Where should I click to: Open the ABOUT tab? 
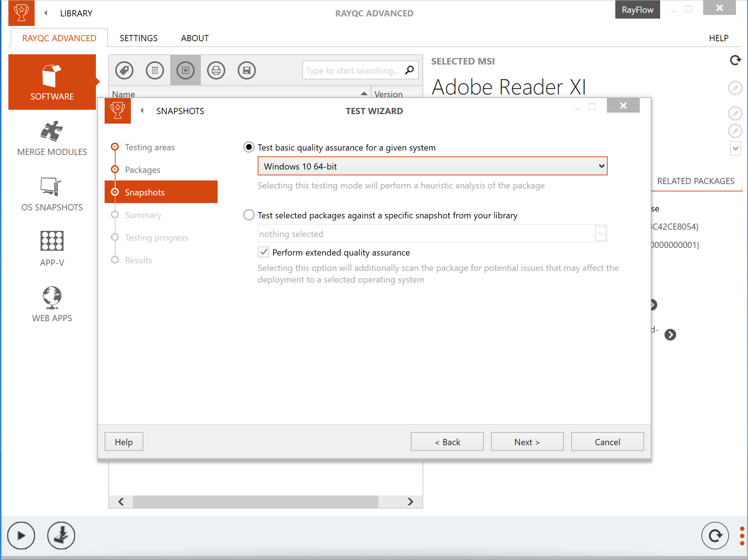pyautogui.click(x=195, y=38)
